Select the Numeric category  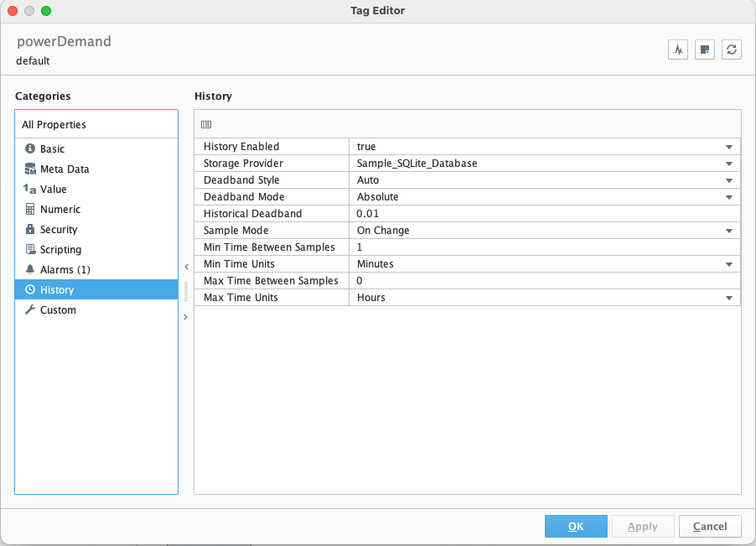tap(60, 209)
